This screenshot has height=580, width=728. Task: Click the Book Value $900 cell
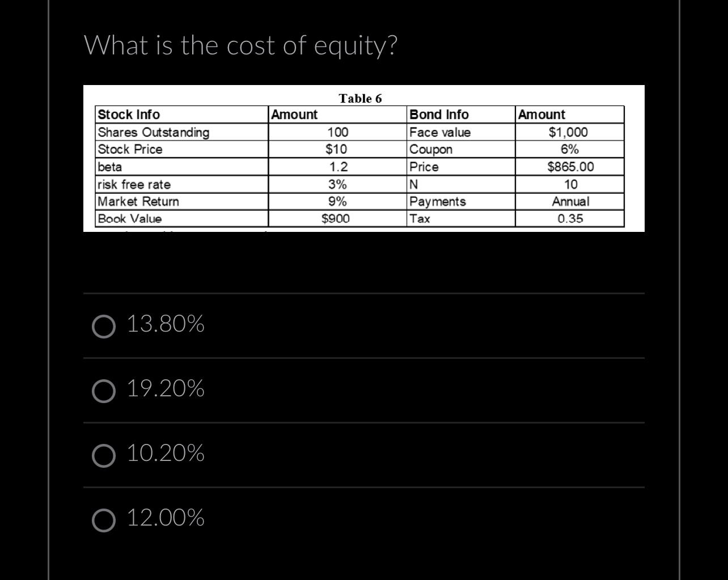336,218
